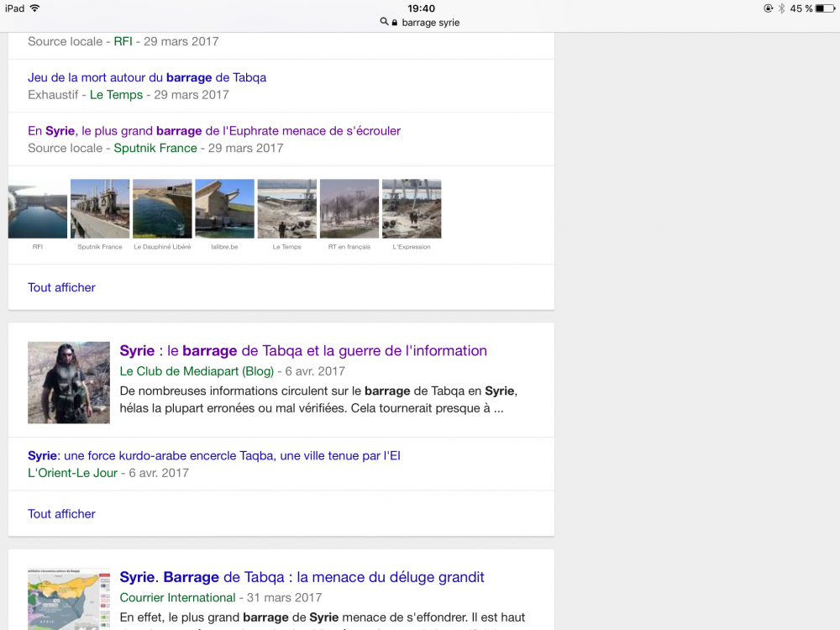The image size is (840, 630).
Task: Open the L'Expression thumbnail image
Action: pyautogui.click(x=412, y=209)
